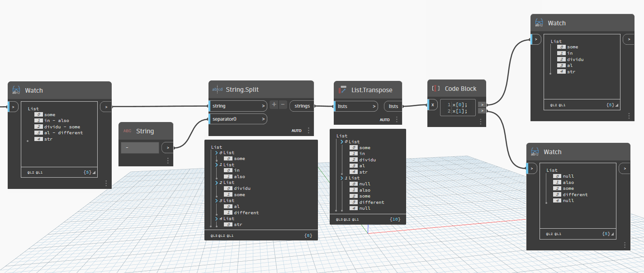This screenshot has width=644, height=273.
Task: Click the 'lists' input port of List.Transpose
Action: 356,106
